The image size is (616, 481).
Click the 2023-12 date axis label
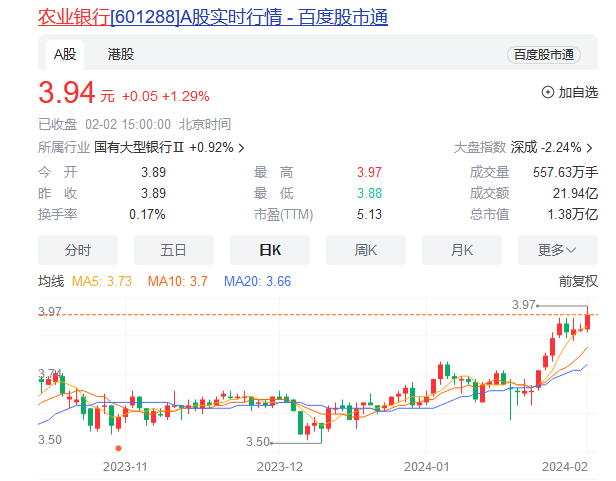coord(280,467)
